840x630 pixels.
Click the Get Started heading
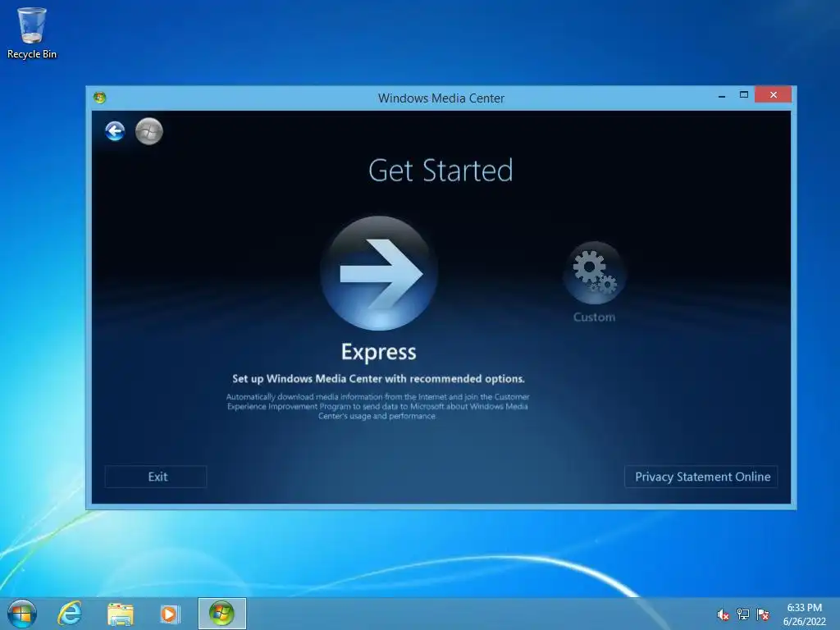point(441,171)
